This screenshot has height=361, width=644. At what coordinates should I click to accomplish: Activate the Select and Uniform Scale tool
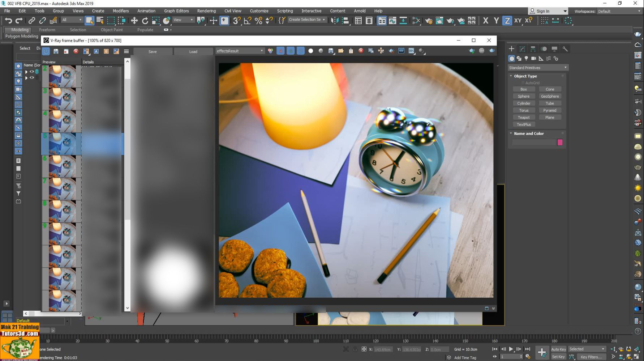coord(156,21)
